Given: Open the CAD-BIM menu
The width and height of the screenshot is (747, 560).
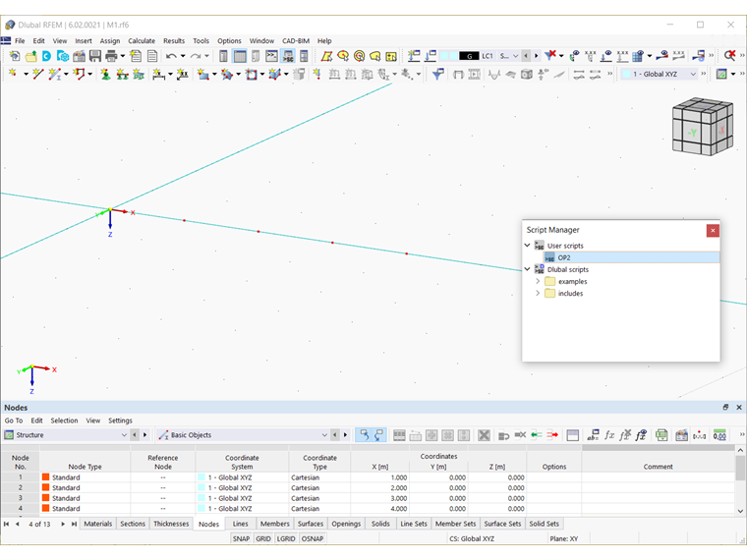Looking at the screenshot, I should pos(296,41).
